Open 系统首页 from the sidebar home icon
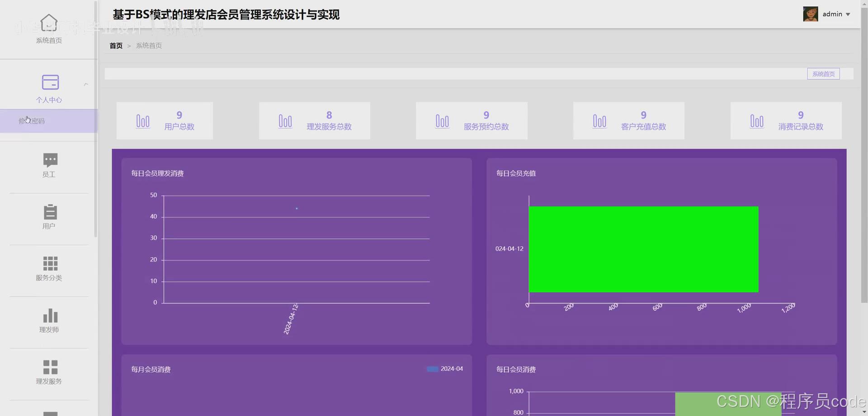Screen dimensions: 868x416 [49, 22]
